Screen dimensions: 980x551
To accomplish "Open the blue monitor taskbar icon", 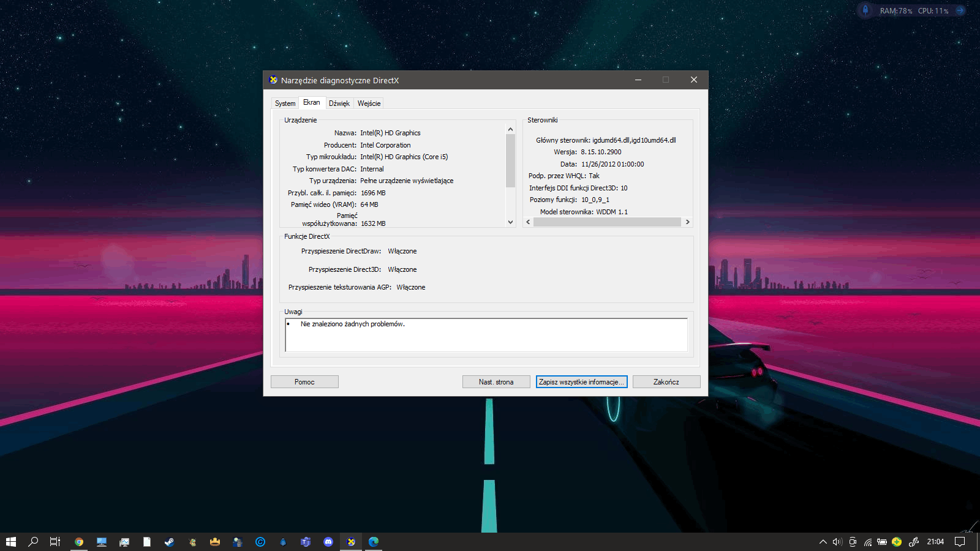I will click(102, 542).
